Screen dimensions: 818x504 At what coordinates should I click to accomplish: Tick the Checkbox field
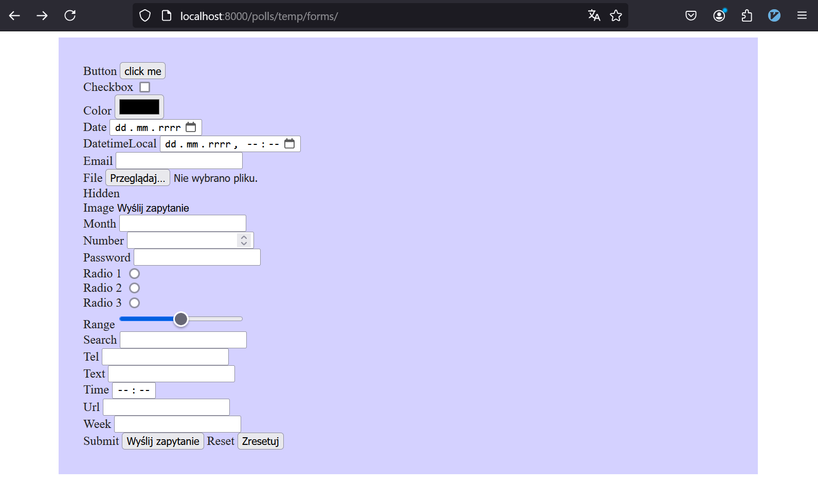pos(145,87)
